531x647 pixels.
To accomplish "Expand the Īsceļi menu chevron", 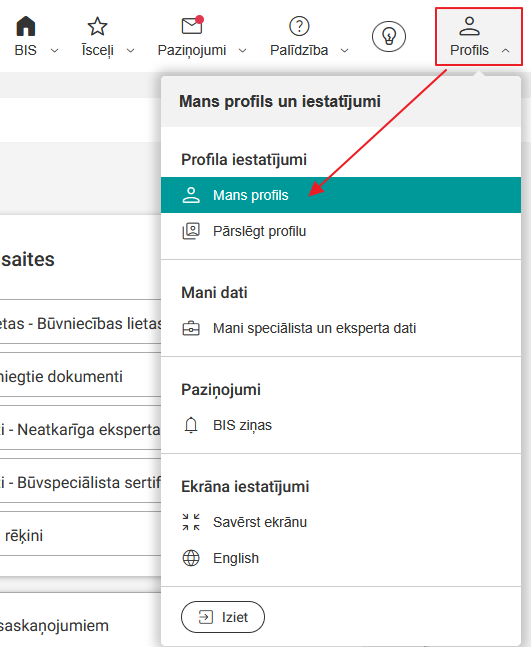I will point(130,51).
